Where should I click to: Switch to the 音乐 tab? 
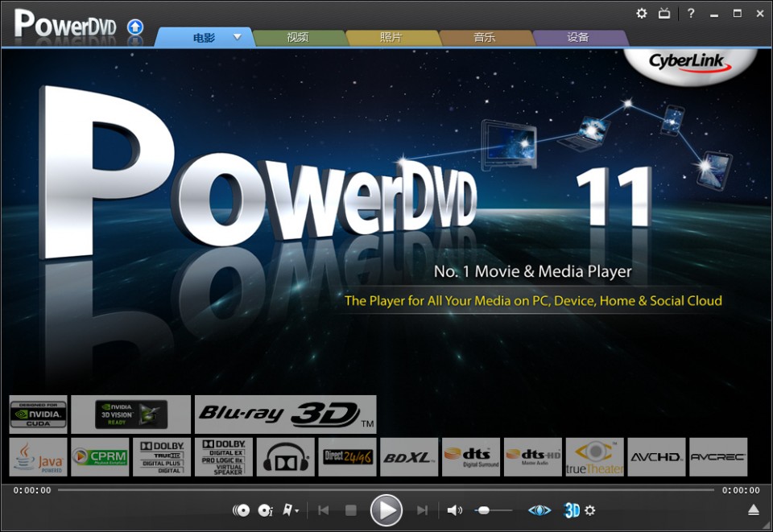point(484,36)
